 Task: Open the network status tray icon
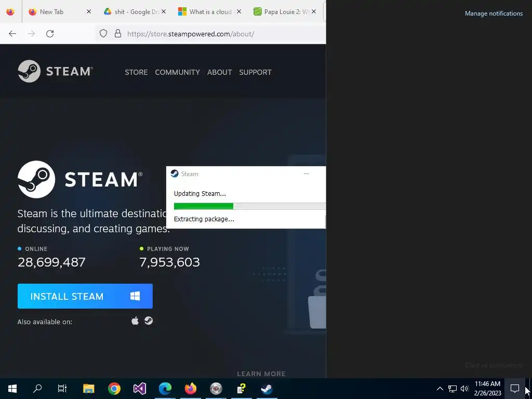(x=453, y=389)
